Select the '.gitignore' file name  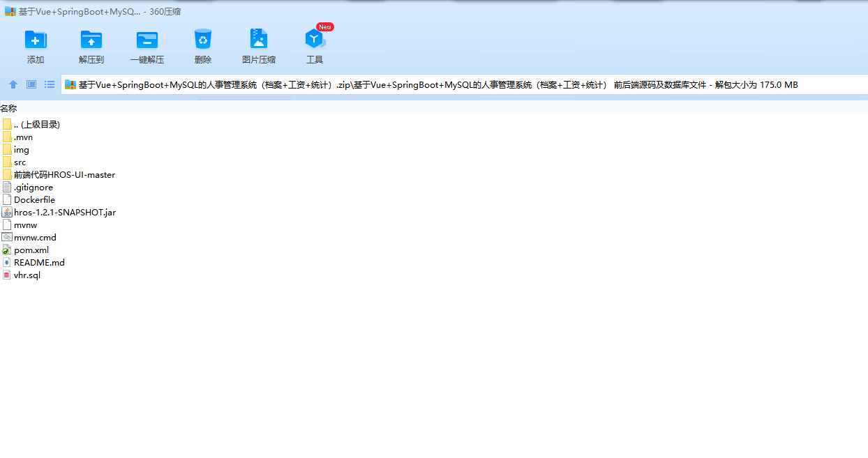pos(33,188)
